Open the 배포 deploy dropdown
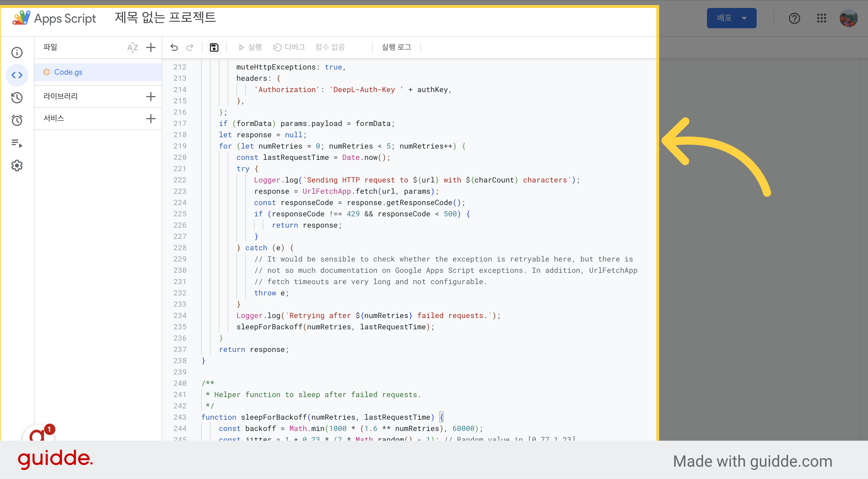 pos(732,18)
